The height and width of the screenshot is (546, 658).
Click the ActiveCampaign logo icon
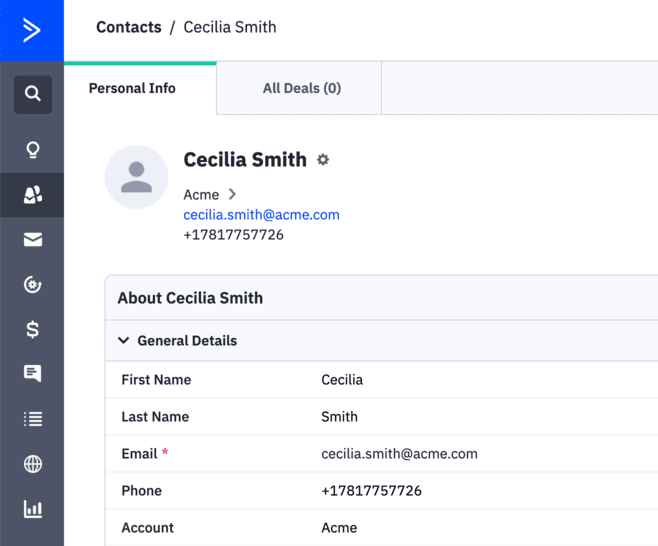(31, 30)
